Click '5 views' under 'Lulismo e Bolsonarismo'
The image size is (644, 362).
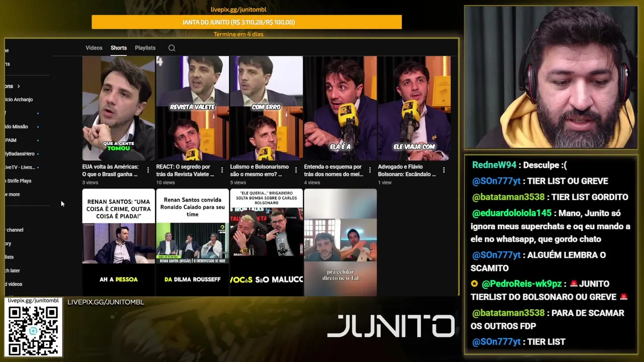point(238,183)
